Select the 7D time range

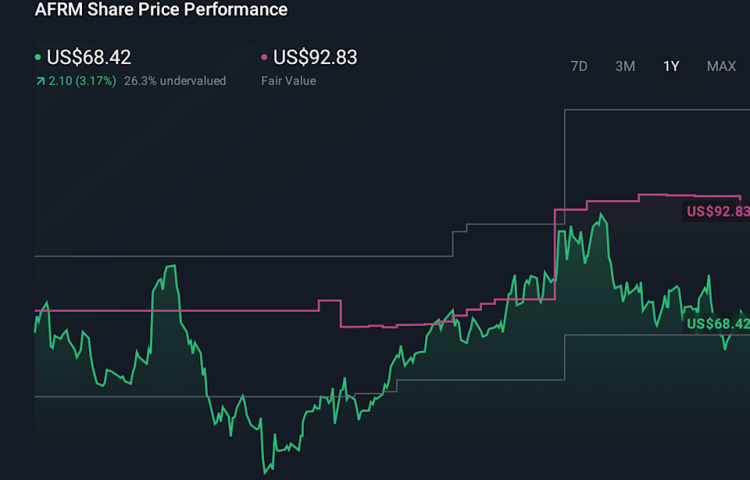(579, 66)
